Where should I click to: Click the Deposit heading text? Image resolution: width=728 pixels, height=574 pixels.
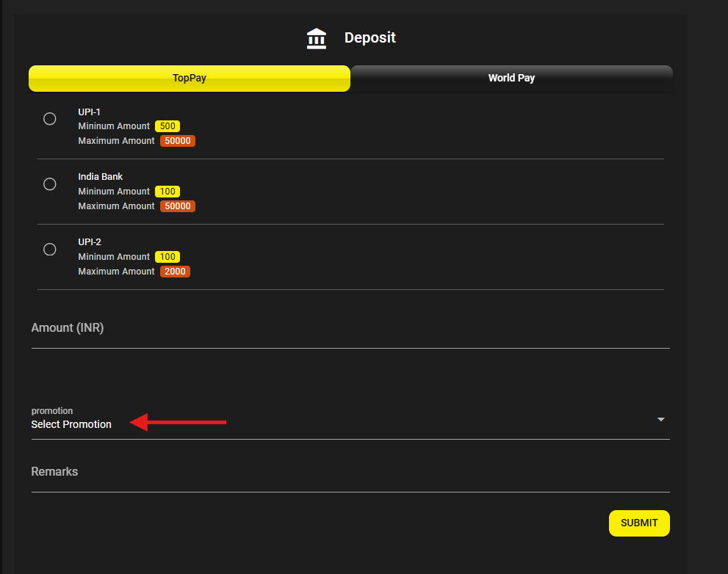pos(370,37)
